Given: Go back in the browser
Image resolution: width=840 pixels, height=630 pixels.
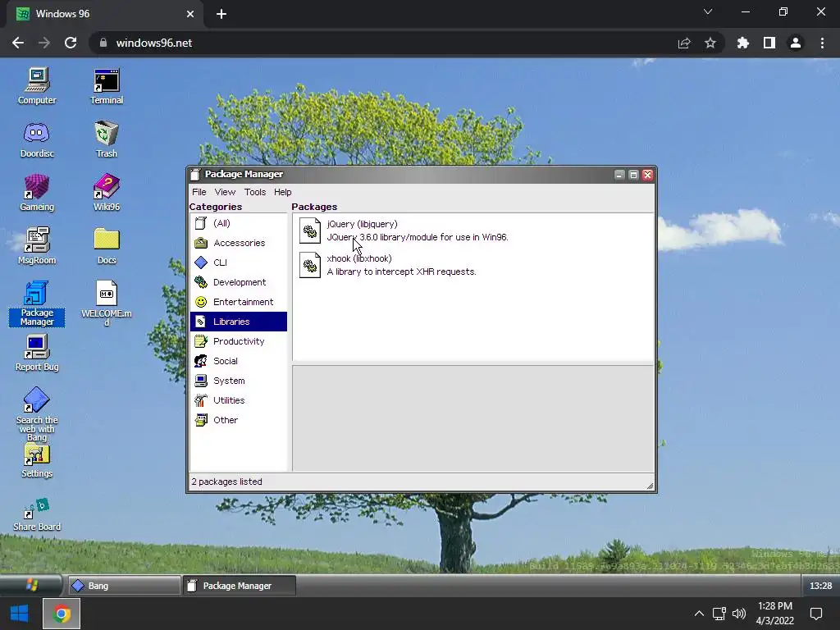Looking at the screenshot, I should click(18, 43).
